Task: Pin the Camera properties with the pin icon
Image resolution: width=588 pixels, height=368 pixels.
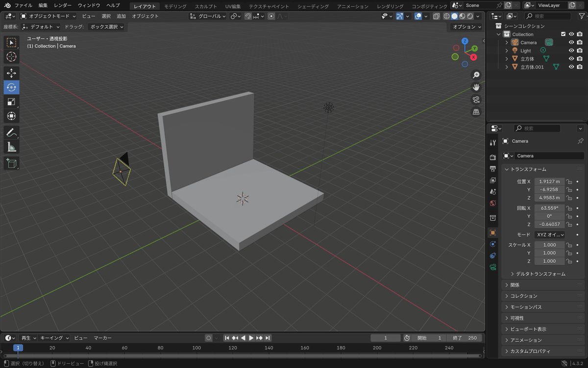Action: (x=581, y=141)
